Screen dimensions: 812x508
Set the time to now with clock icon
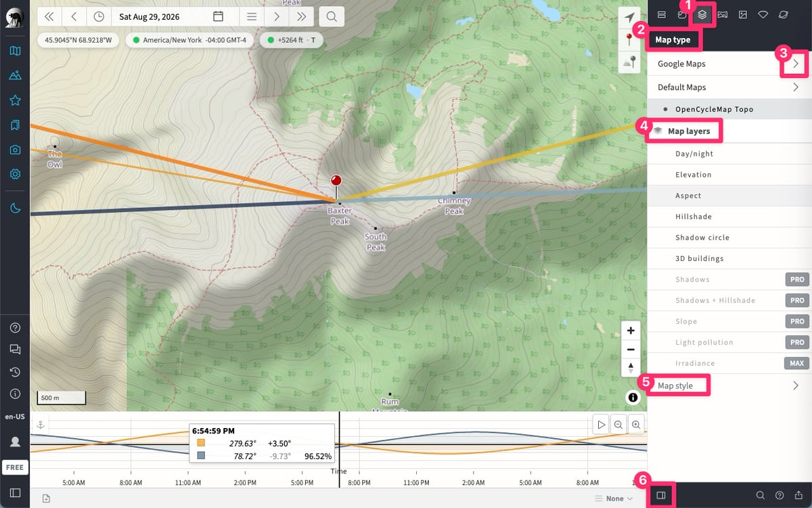pyautogui.click(x=99, y=16)
